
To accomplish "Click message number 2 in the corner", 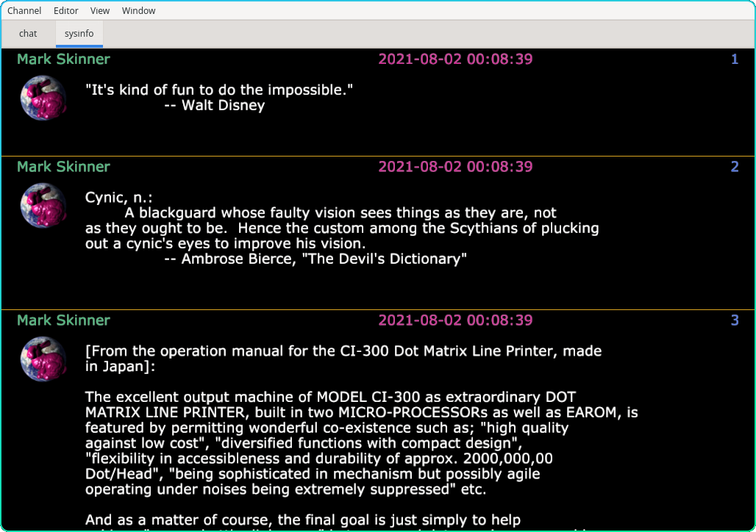I will [x=734, y=167].
